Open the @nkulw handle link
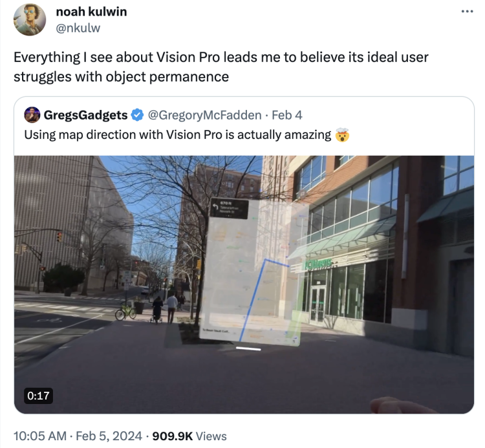 78,28
